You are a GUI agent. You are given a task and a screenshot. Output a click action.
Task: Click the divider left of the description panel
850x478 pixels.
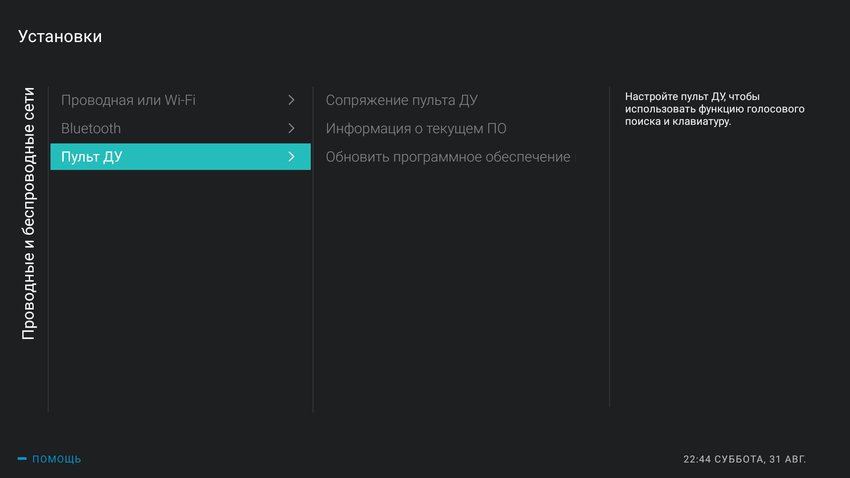pyautogui.click(x=610, y=250)
